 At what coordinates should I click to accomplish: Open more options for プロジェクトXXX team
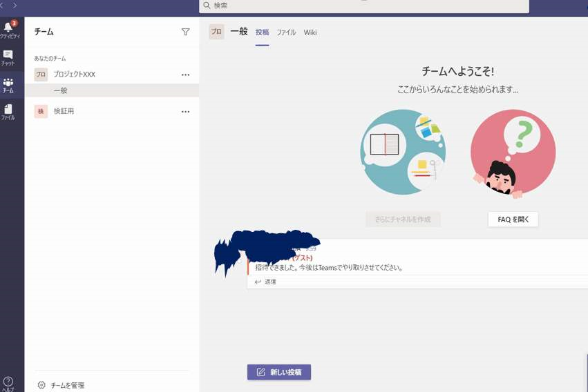pyautogui.click(x=185, y=75)
